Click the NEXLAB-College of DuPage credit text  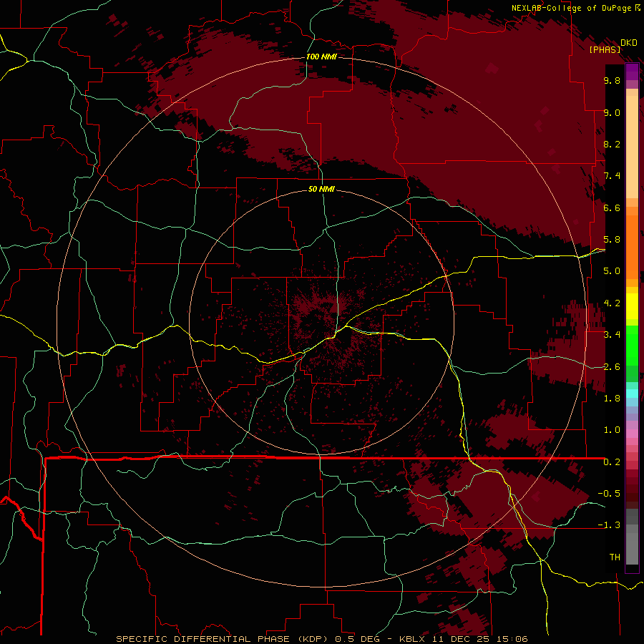pos(571,8)
